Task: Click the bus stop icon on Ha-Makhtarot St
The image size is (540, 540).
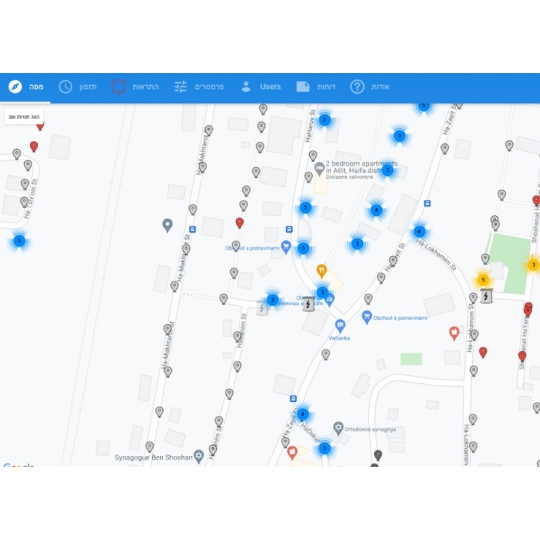Action: pos(193,229)
